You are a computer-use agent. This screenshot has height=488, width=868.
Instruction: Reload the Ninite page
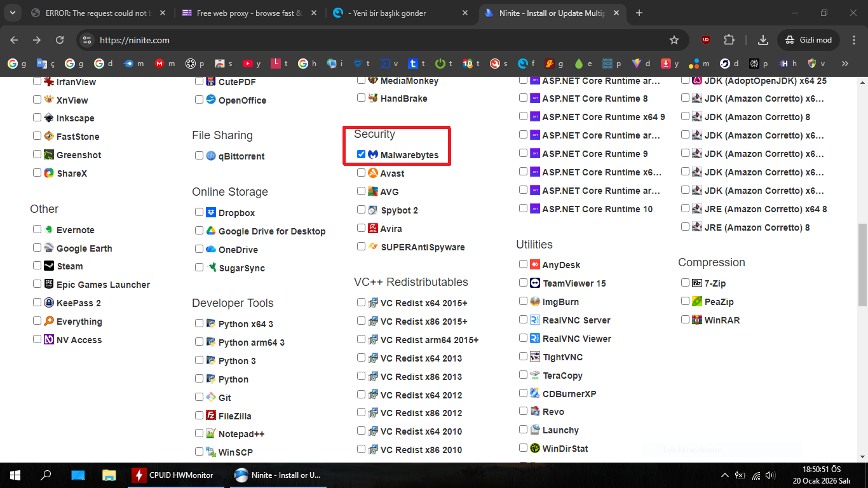(x=60, y=40)
